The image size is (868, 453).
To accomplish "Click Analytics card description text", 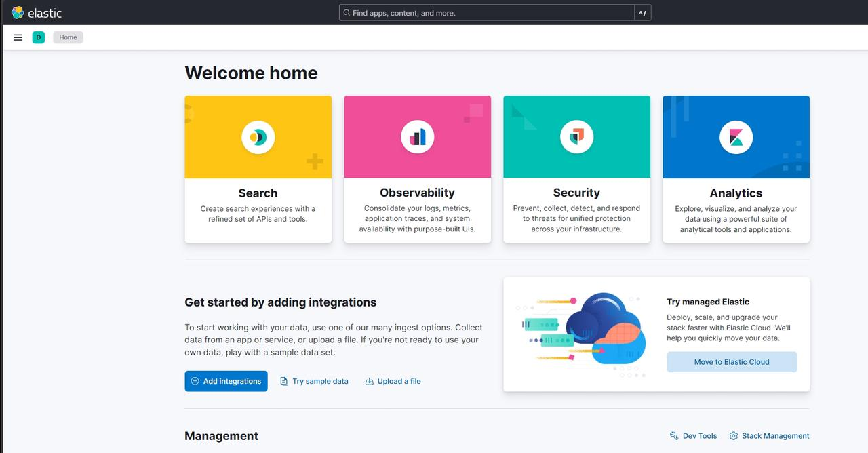I will [736, 219].
